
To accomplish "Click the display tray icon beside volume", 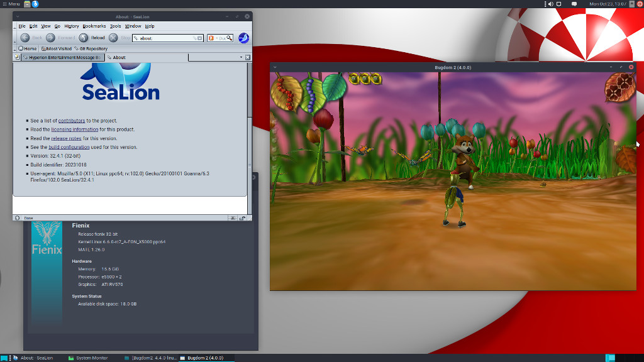I will [x=559, y=4].
